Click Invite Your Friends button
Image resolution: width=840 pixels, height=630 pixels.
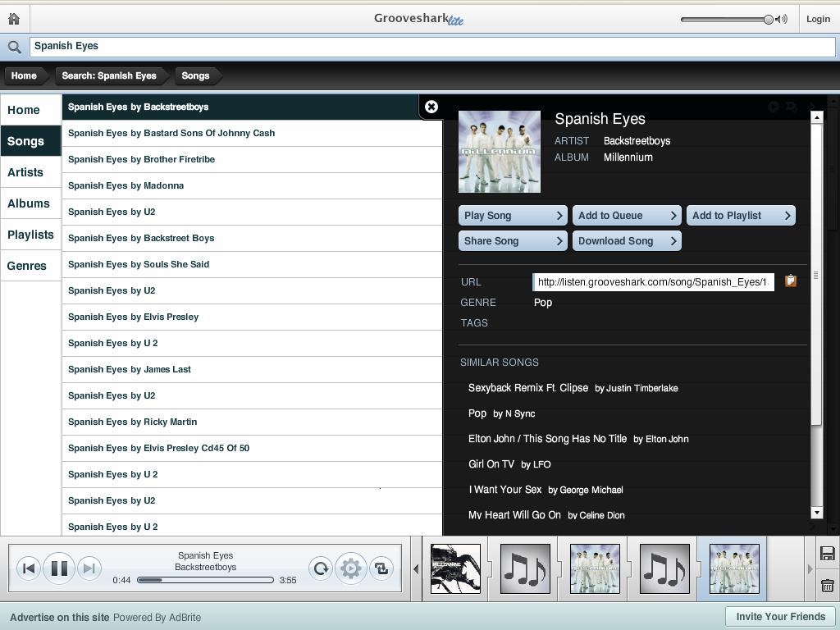[x=781, y=617]
